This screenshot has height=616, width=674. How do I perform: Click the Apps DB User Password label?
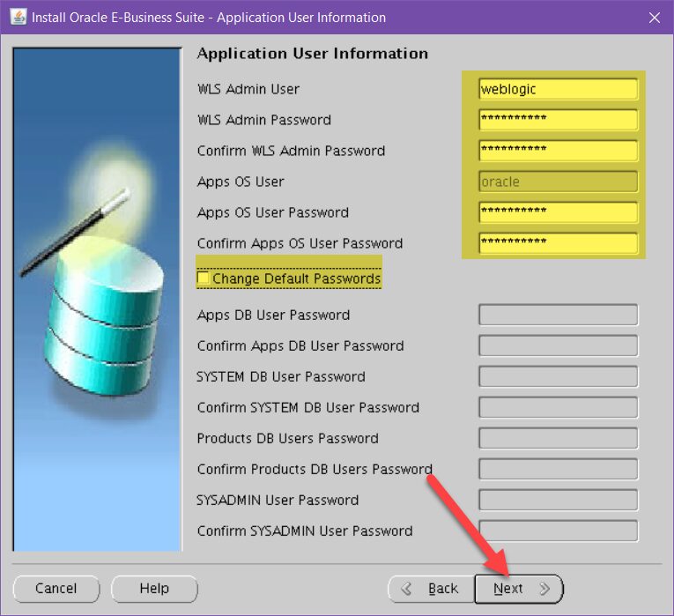pyautogui.click(x=273, y=315)
